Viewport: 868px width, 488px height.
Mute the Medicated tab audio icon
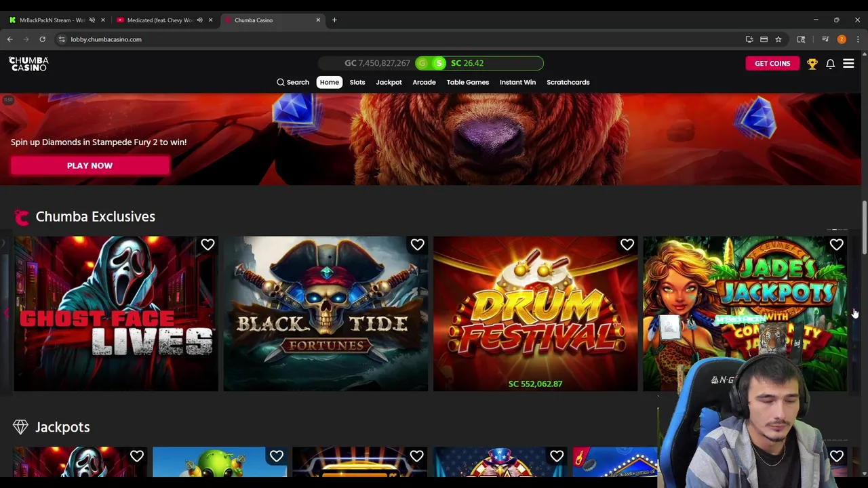(x=199, y=20)
